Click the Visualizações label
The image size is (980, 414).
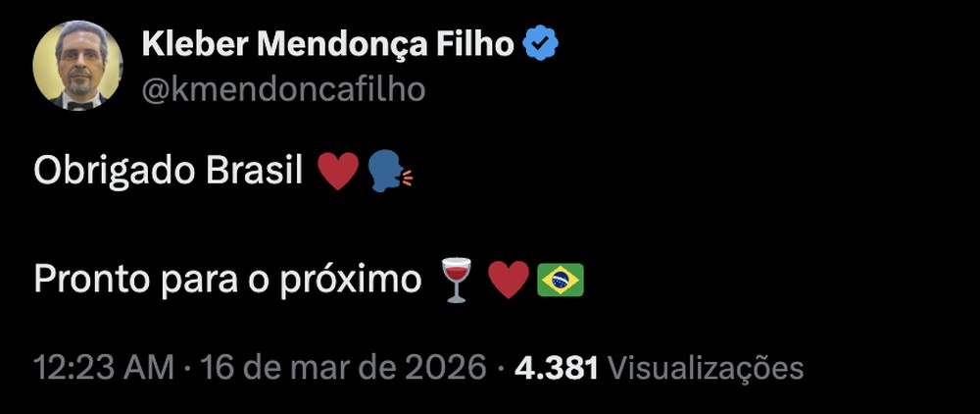pyautogui.click(x=706, y=369)
